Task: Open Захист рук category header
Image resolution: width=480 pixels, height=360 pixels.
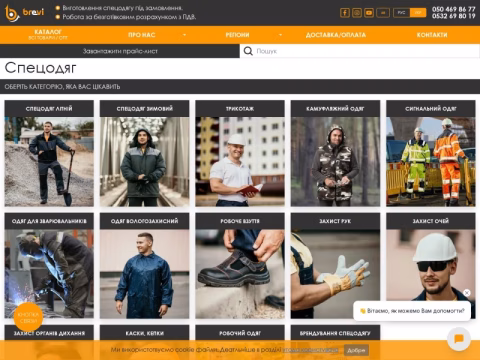Action: coord(335,221)
